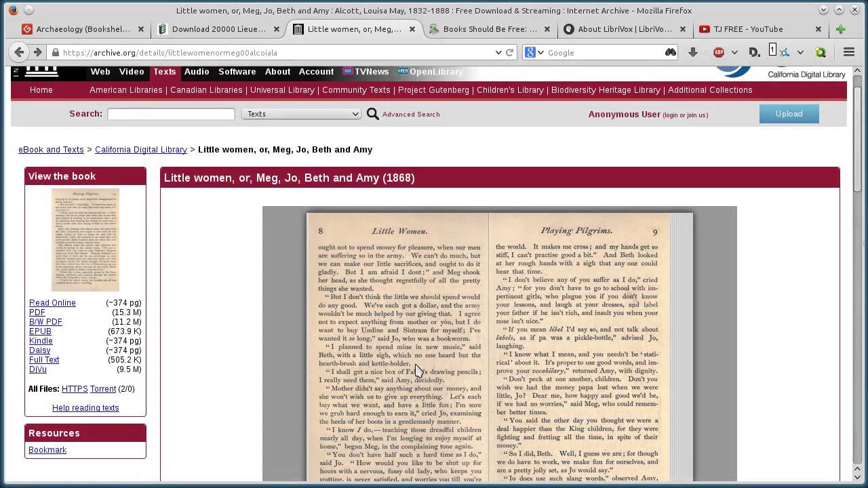Open the Daisy format link
The image size is (868, 488).
(39, 350)
